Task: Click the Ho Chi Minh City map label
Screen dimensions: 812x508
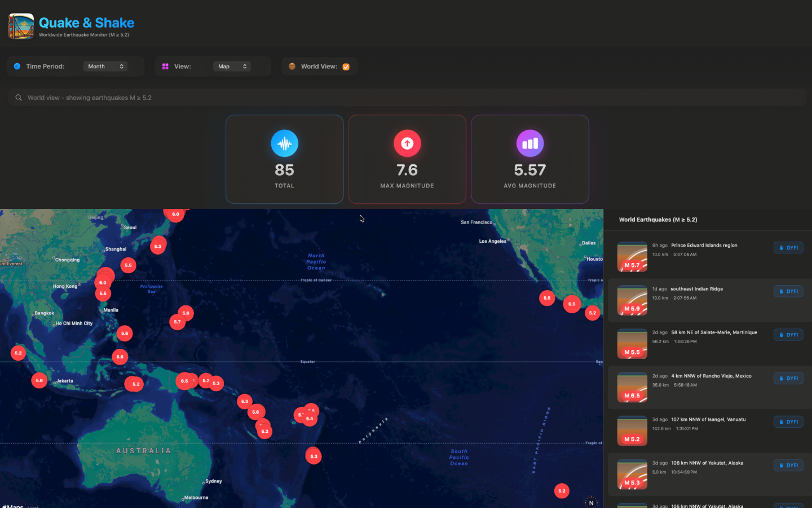Action: (x=74, y=323)
